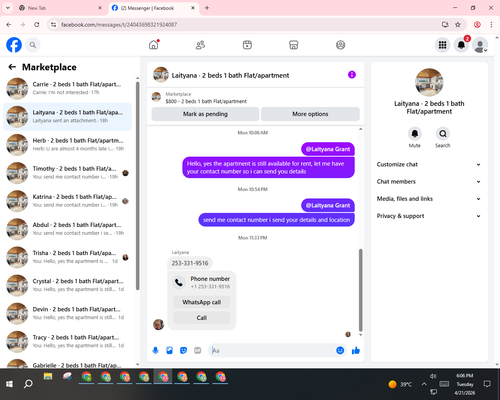Image resolution: width=500 pixels, height=400 pixels.
Task: Click the message input field
Action: [x=272, y=350]
